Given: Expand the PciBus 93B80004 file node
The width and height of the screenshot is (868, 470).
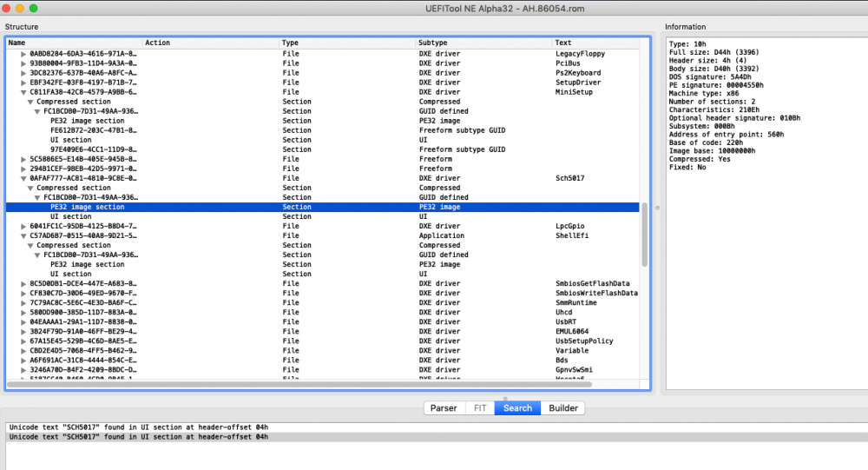Looking at the screenshot, I should (23, 63).
